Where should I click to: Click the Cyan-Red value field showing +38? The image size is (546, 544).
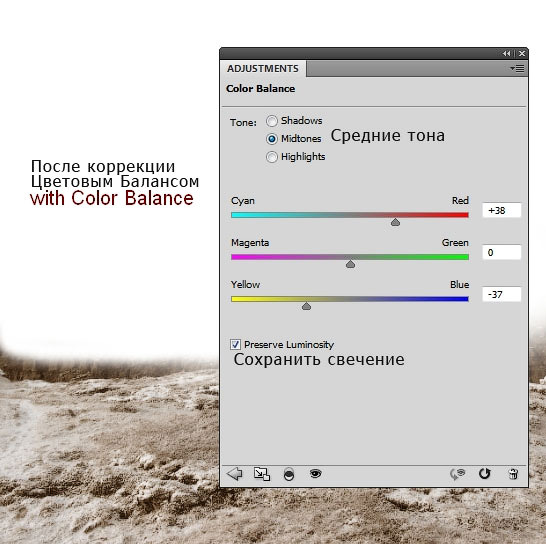pyautogui.click(x=502, y=210)
